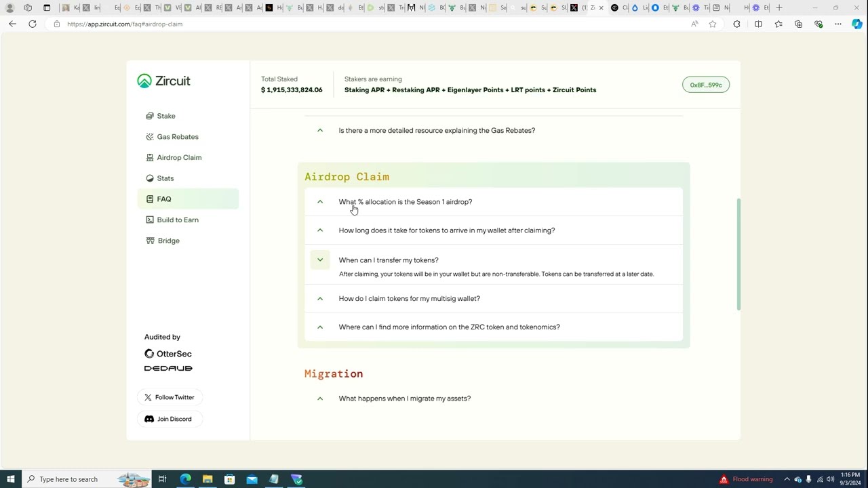Image resolution: width=868 pixels, height=488 pixels.
Task: Open the Windows Start menu
Action: (x=10, y=479)
